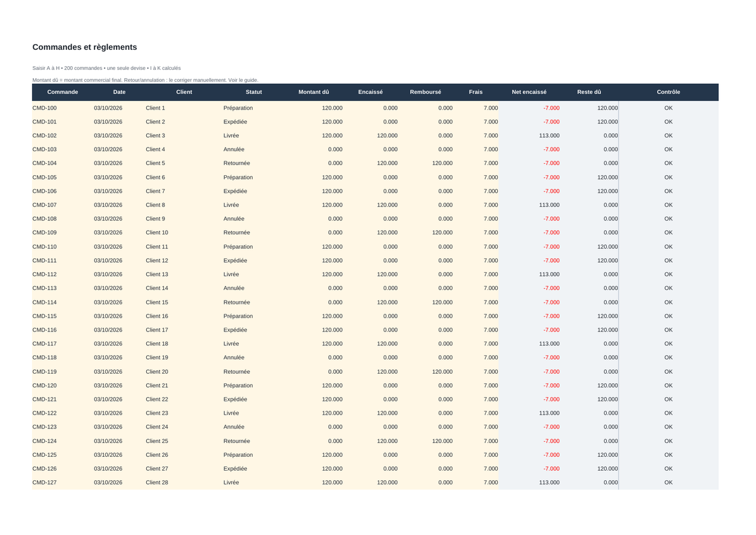Select the Statut column header

point(254,92)
